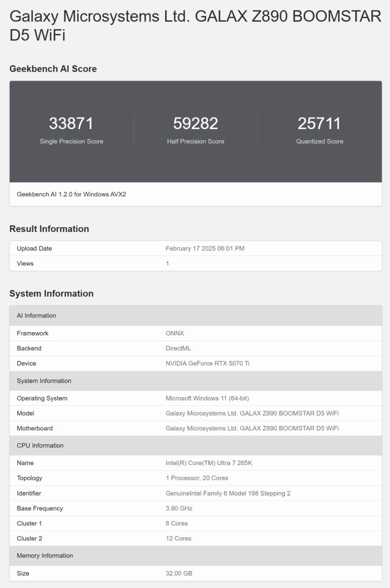Viewport: 390px width, 588px height.
Task: Click the Identifier label
Action: click(29, 493)
